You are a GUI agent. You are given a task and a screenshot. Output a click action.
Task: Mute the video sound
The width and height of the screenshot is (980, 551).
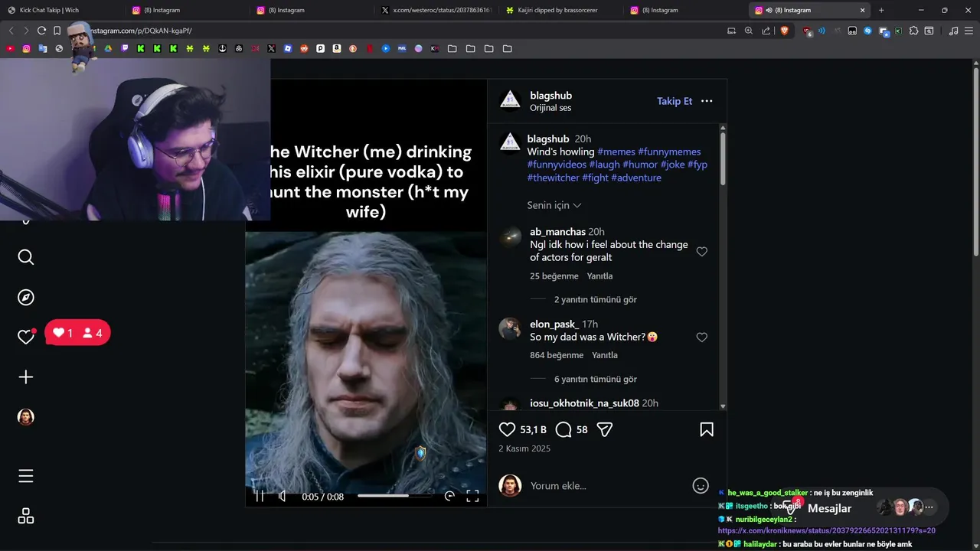(283, 496)
